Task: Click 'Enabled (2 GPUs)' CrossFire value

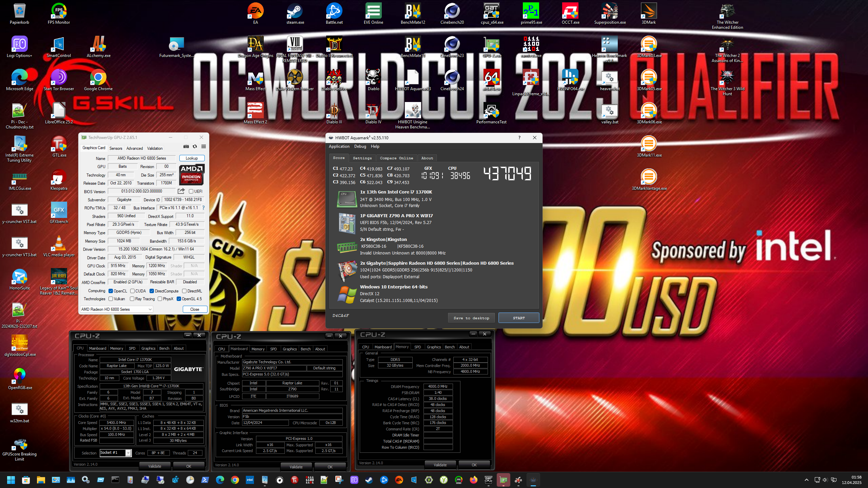Action: click(128, 282)
